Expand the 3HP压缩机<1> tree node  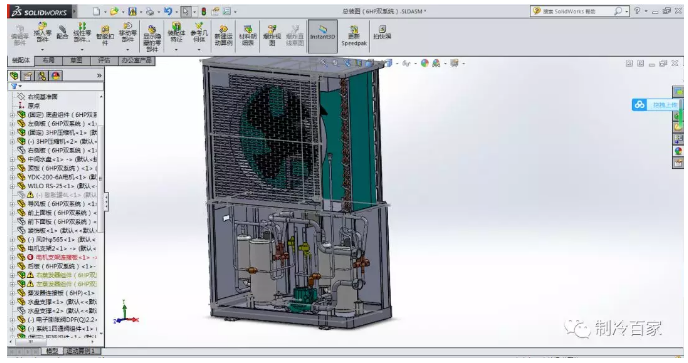12,133
